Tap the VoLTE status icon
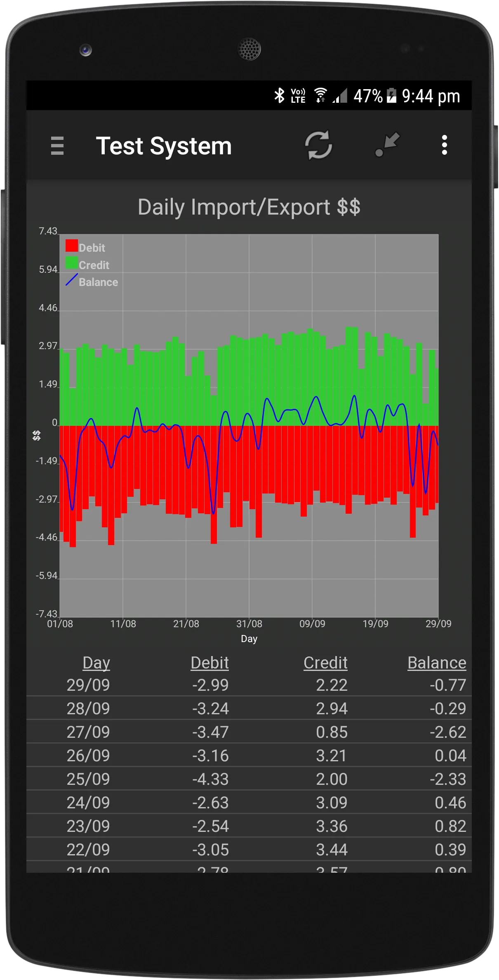Screen dimensions: 499x980 click(298, 96)
